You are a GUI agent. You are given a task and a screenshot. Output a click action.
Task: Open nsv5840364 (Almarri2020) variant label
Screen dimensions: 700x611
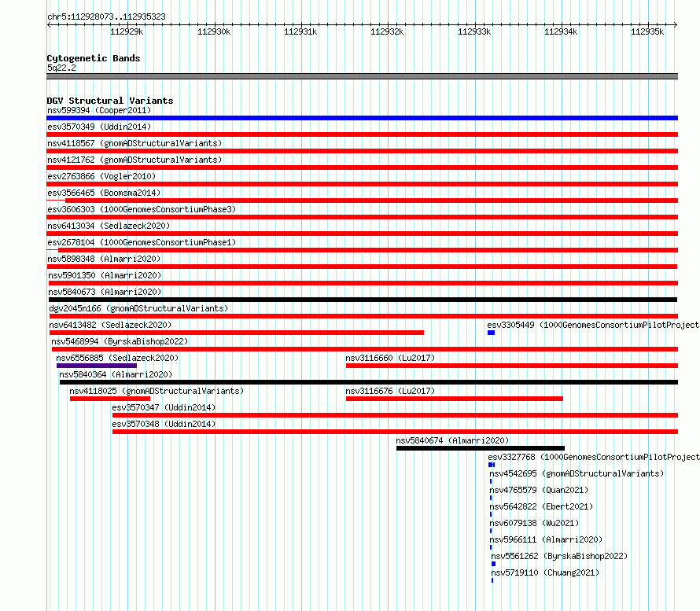[x=116, y=374]
